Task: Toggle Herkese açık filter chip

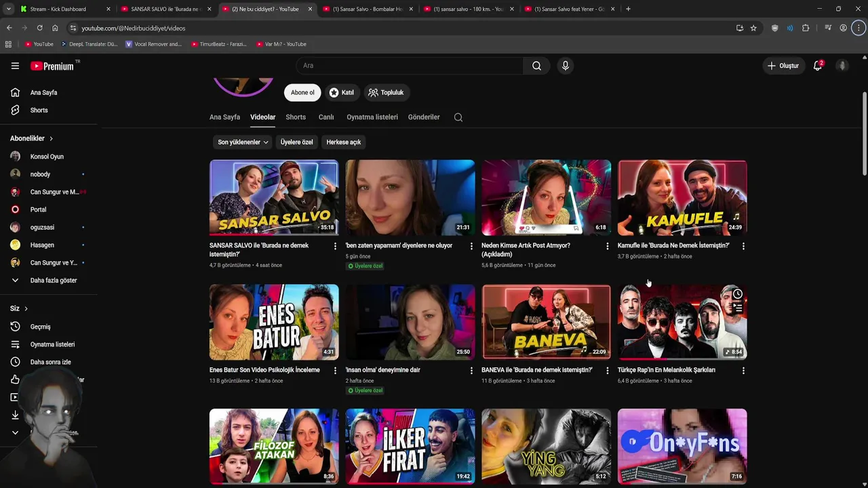Action: click(343, 142)
